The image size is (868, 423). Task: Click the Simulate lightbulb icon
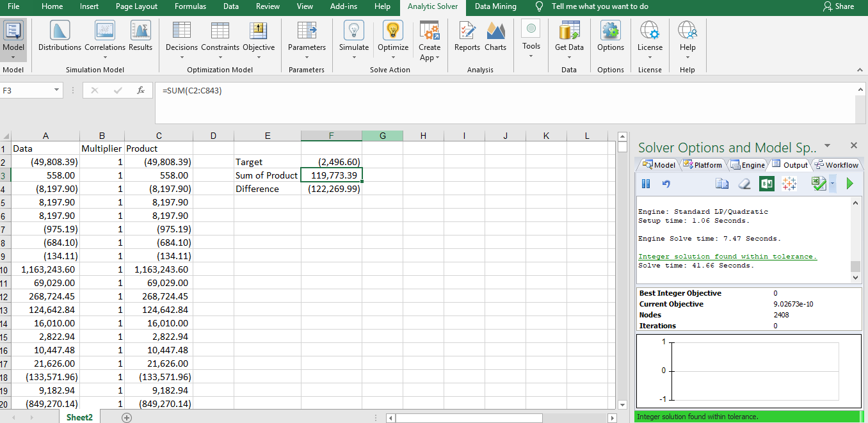point(354,30)
